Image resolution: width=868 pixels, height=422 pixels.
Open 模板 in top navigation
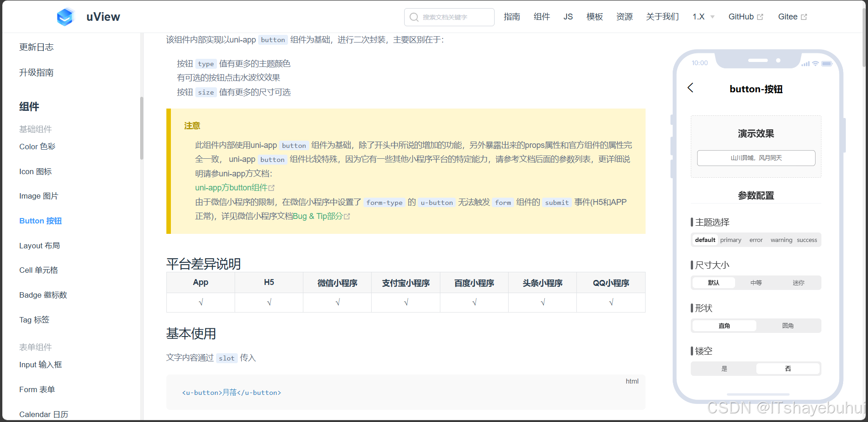point(594,17)
